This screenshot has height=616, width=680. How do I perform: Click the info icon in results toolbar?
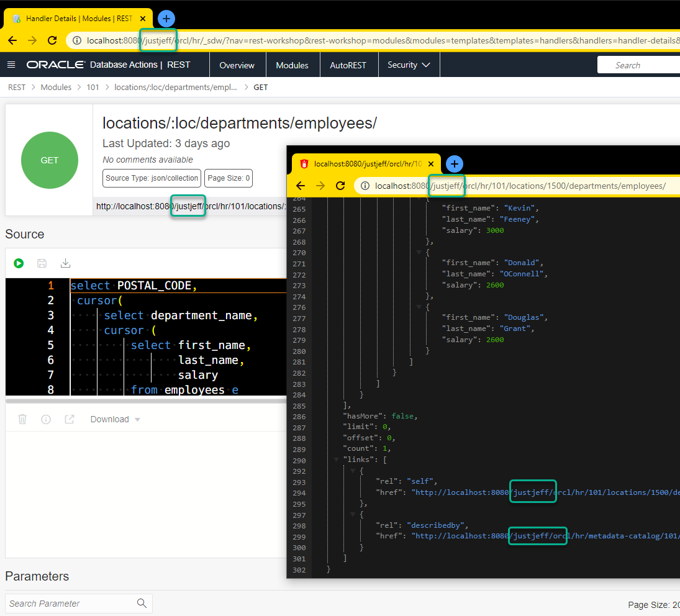pos(46,419)
